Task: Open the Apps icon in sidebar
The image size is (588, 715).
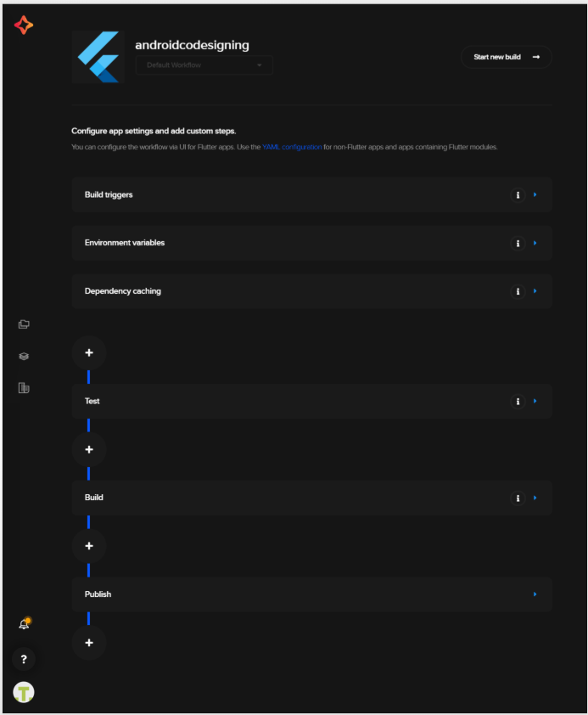Action: pyautogui.click(x=24, y=324)
